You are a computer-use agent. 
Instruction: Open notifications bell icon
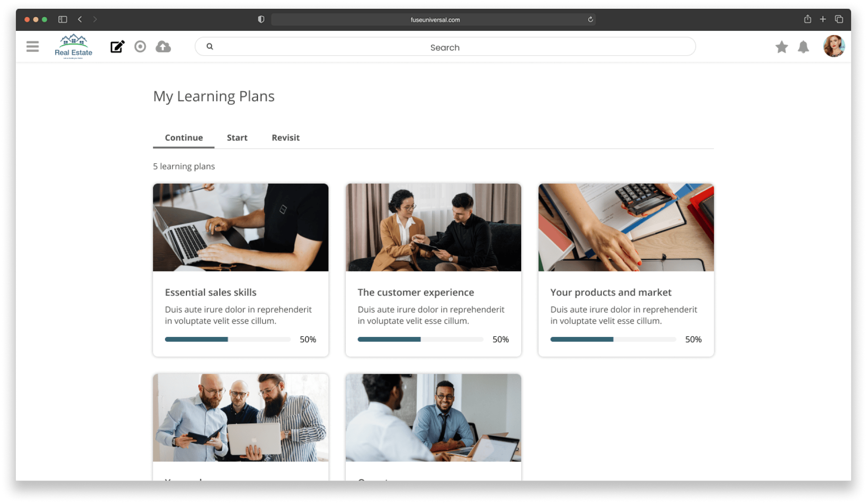pyautogui.click(x=804, y=47)
